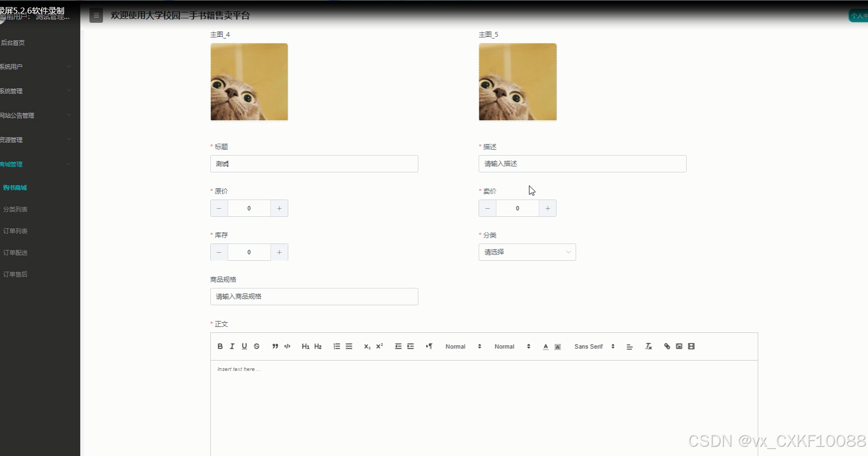Decrease the 卖价 value
This screenshot has width=868, height=456.
487,208
